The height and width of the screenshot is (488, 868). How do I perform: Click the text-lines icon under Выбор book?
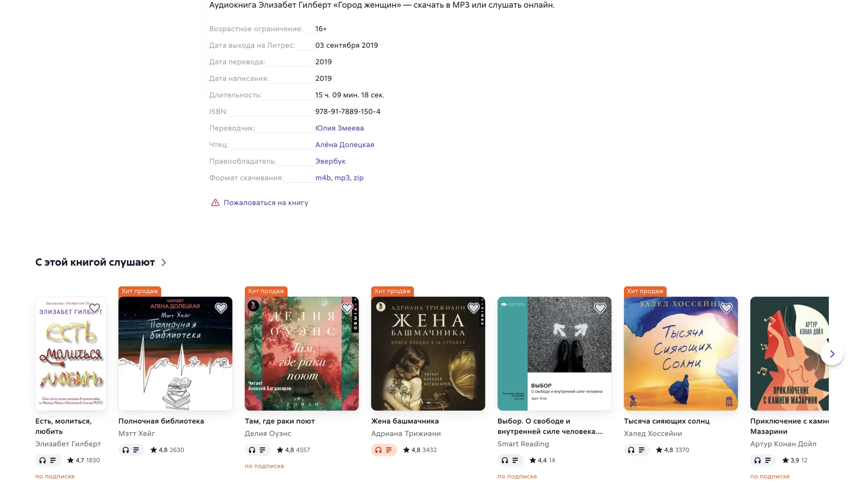coord(515,460)
